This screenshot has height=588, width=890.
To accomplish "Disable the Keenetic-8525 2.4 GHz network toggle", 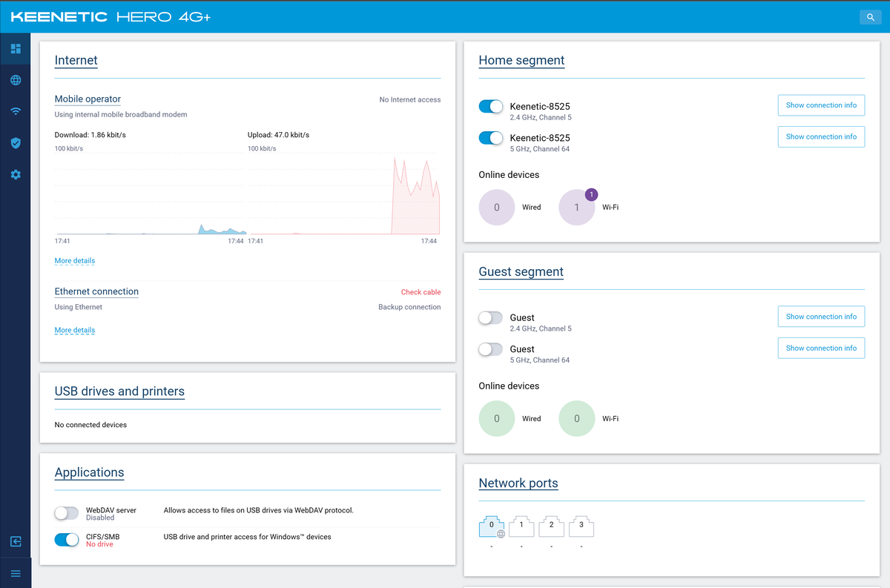I will (491, 107).
